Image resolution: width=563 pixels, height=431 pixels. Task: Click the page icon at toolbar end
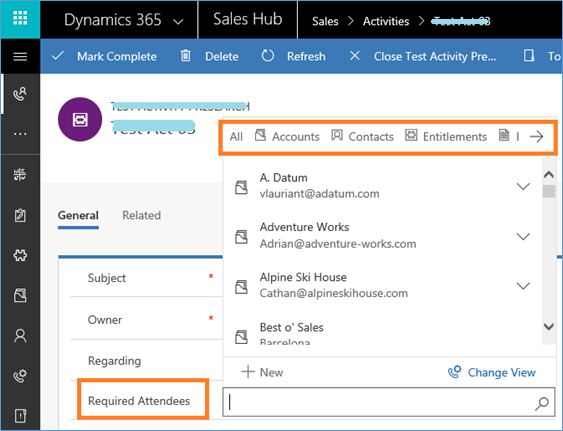pyautogui.click(x=529, y=56)
